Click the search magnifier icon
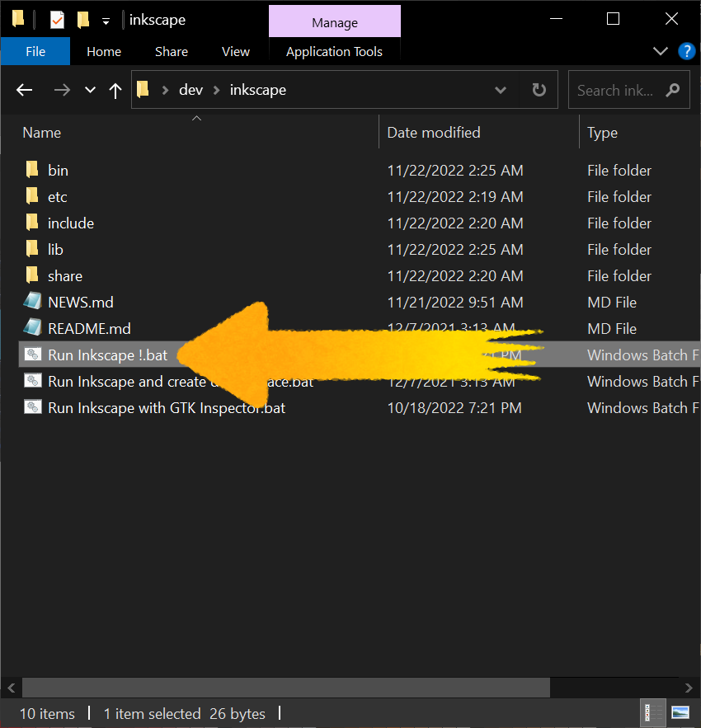The width and height of the screenshot is (701, 728). click(673, 91)
